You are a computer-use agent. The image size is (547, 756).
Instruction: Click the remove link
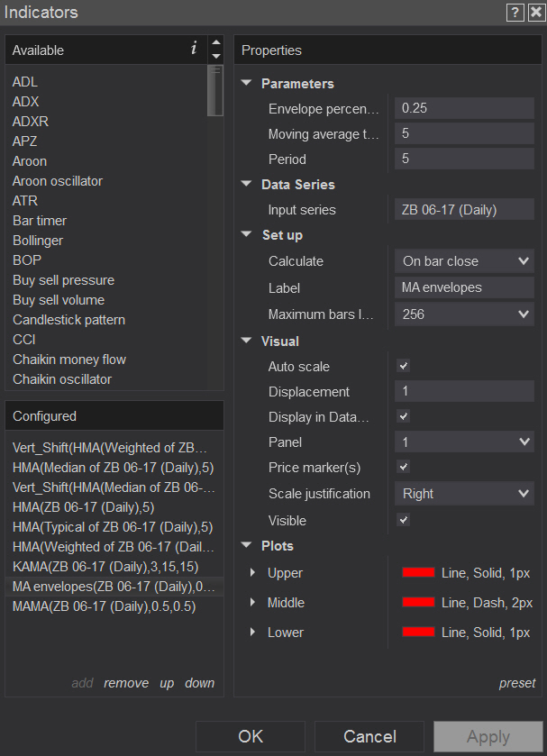tap(126, 683)
